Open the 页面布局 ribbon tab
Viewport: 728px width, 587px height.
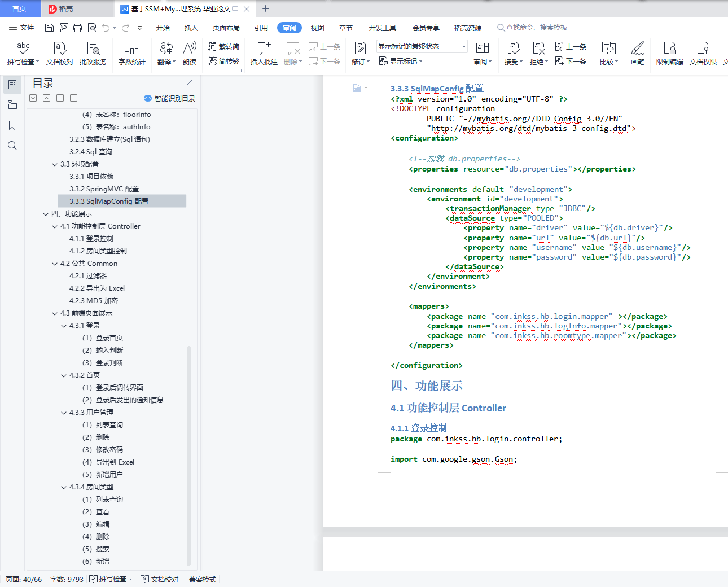pos(226,28)
